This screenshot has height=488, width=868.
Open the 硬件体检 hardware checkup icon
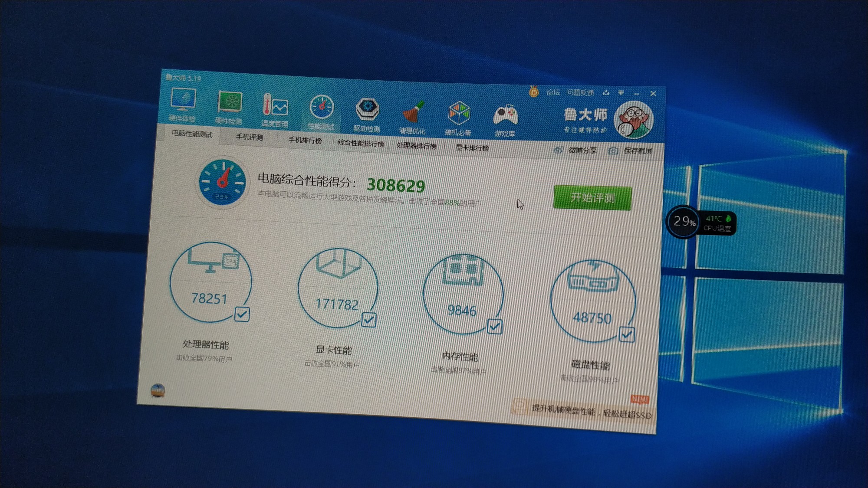pos(183,105)
